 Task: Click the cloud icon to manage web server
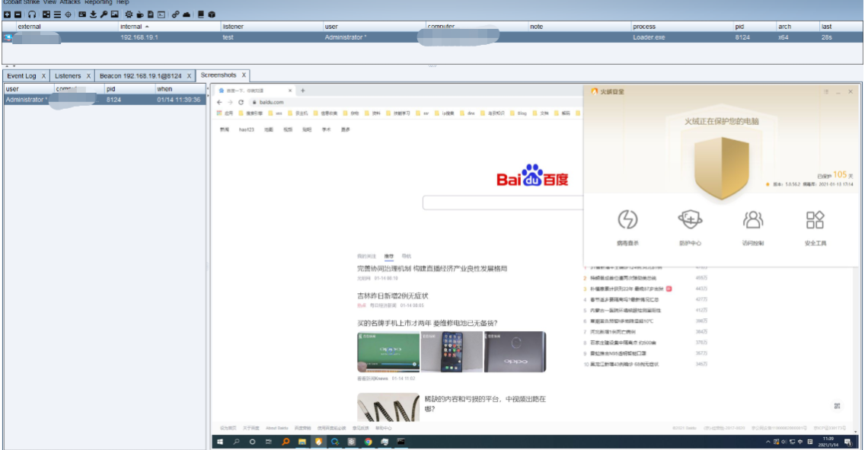[x=187, y=14]
